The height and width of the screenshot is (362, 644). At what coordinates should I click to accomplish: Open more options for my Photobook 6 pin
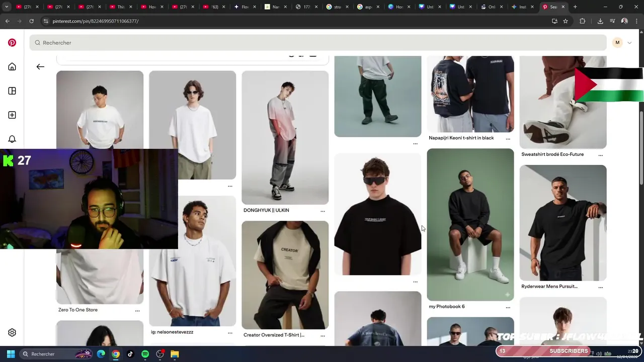pos(508,307)
